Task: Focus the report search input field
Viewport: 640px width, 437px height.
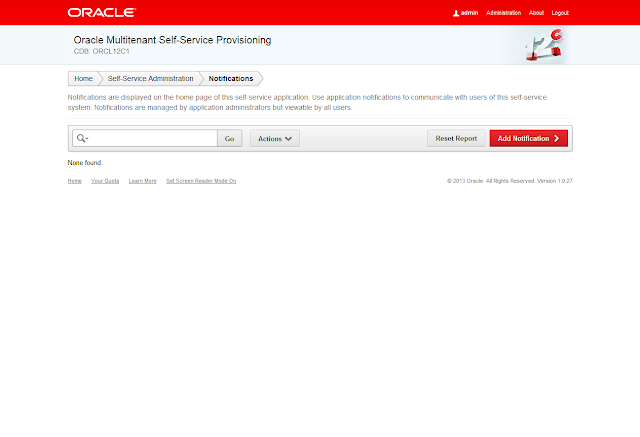Action: point(152,138)
